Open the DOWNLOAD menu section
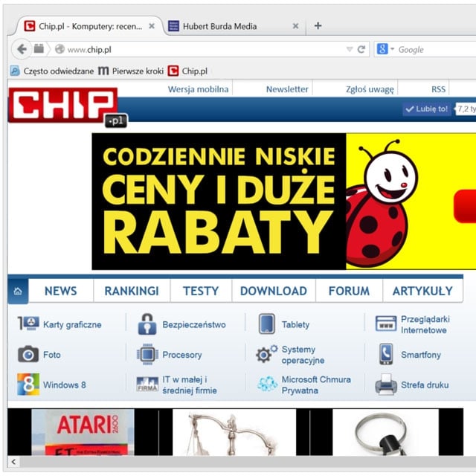 [x=274, y=291]
